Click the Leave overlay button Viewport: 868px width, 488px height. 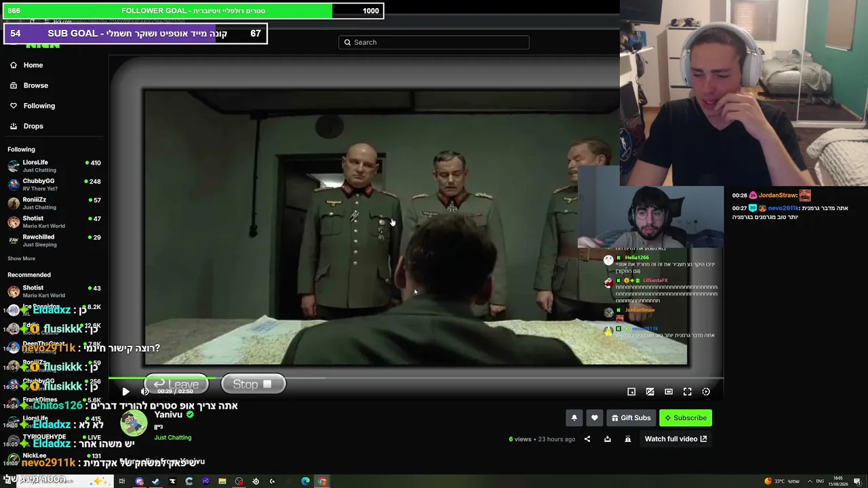(x=176, y=384)
